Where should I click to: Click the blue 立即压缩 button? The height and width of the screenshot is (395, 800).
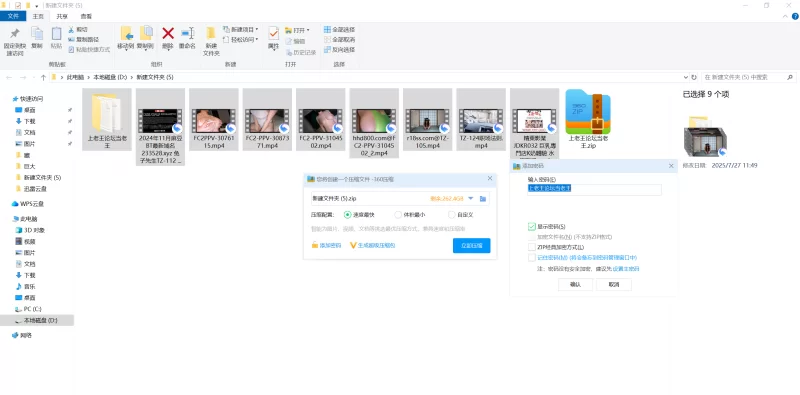(x=471, y=245)
